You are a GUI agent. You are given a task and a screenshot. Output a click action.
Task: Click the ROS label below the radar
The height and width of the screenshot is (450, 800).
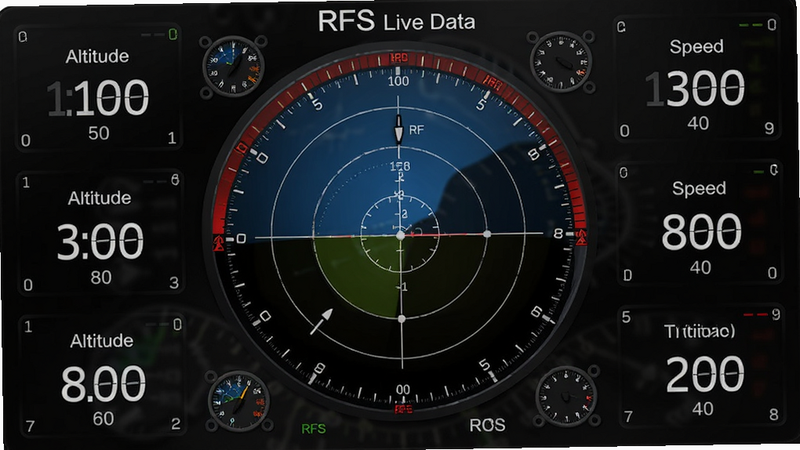487,425
